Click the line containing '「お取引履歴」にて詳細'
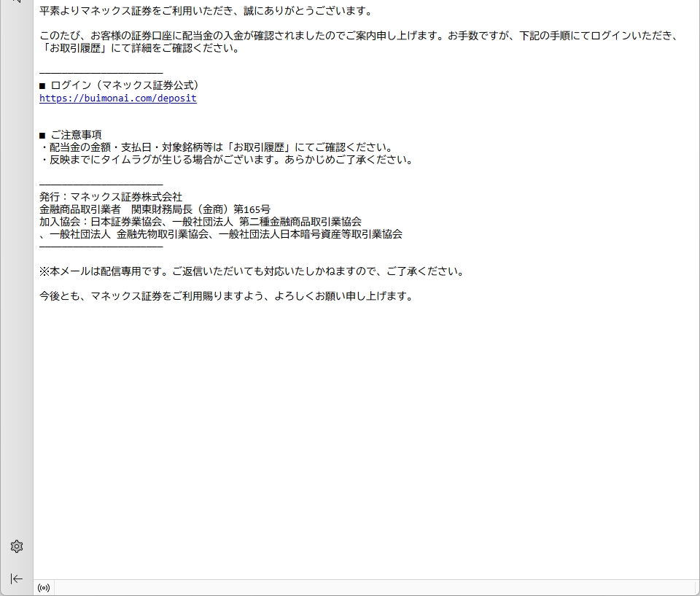 (x=139, y=49)
